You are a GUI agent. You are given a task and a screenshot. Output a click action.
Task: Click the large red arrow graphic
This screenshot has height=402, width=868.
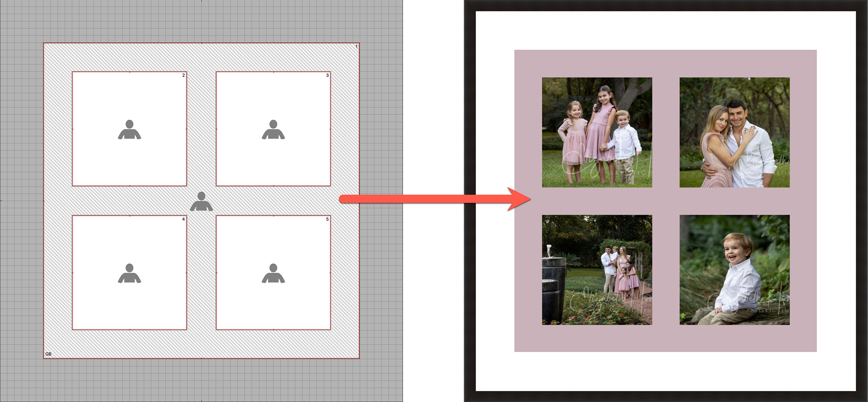pyautogui.click(x=435, y=199)
